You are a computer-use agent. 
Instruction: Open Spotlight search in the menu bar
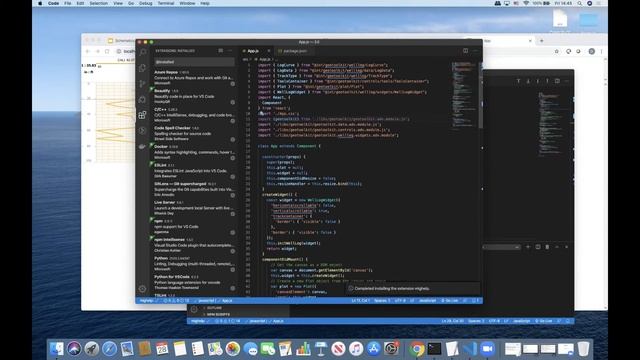tap(580, 3)
